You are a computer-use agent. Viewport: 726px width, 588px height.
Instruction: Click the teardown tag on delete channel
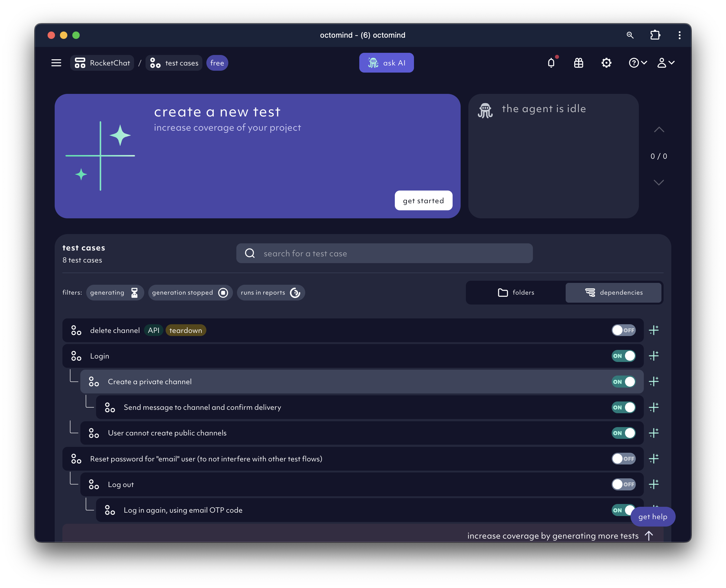pyautogui.click(x=186, y=330)
